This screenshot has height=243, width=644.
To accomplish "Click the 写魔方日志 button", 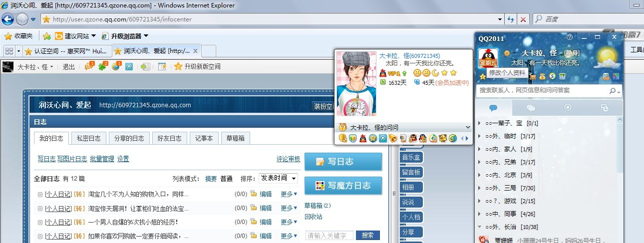I will pyautogui.click(x=343, y=186).
